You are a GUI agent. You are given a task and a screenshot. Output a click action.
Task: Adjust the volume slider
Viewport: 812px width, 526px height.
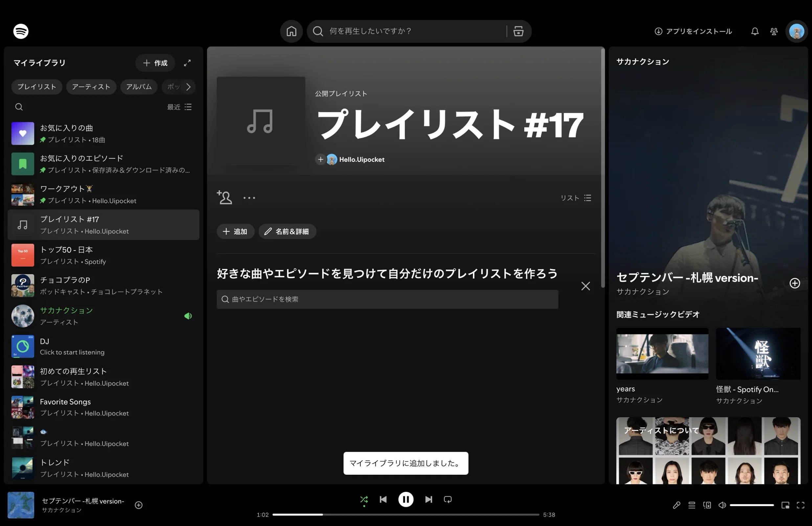752,505
